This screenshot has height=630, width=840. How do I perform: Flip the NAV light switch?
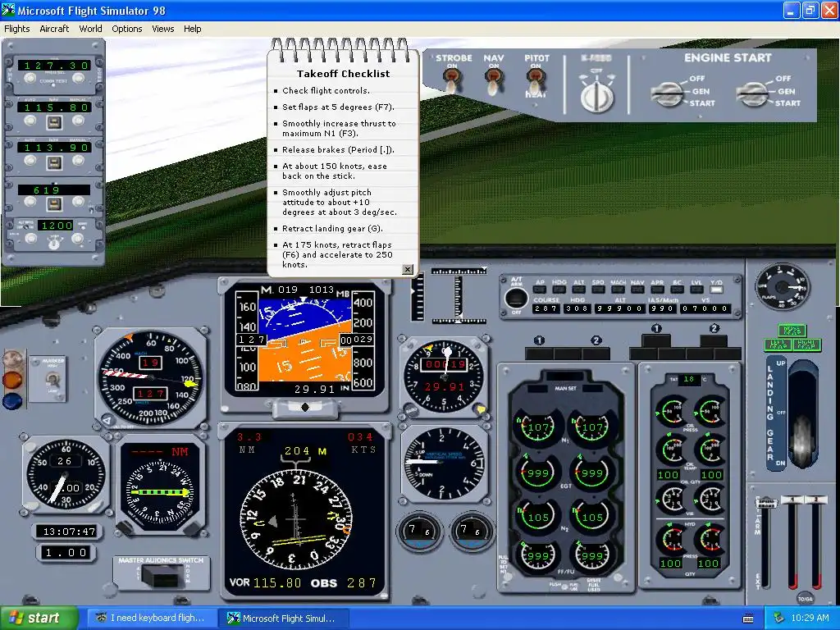click(493, 82)
